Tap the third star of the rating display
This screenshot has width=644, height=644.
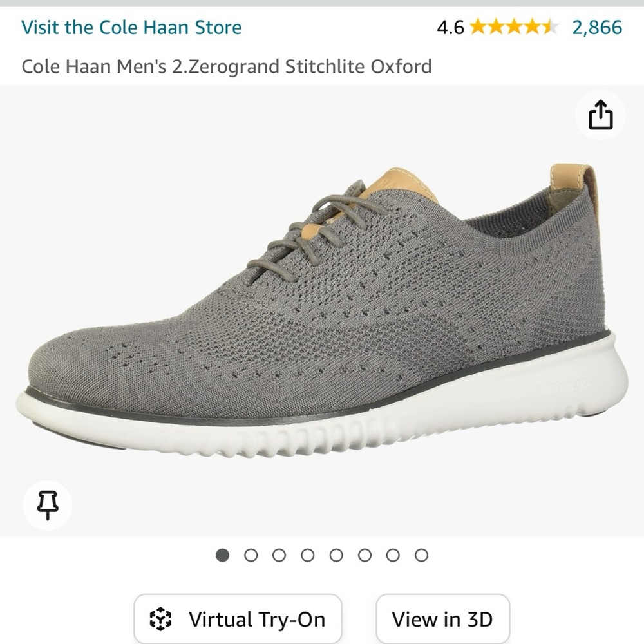pyautogui.click(x=513, y=27)
